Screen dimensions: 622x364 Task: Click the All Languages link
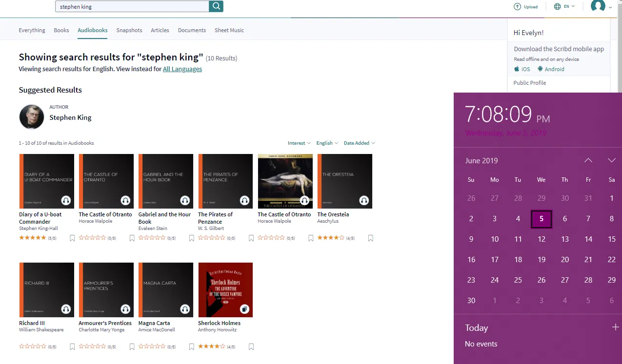(182, 69)
